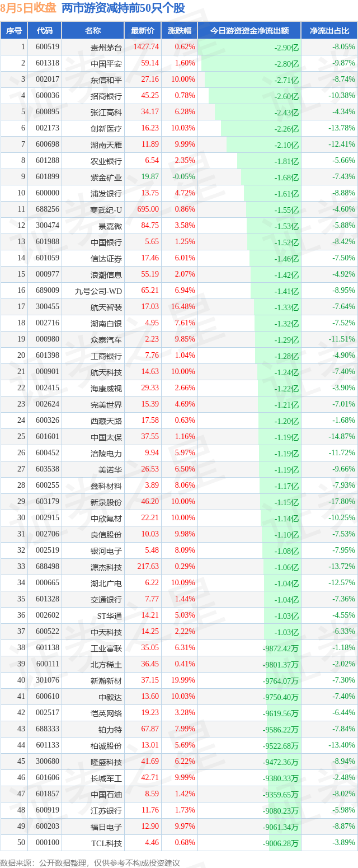Viewport: 358px width, 868px height.
Task: Click price 217.63 of 源杰科技
Action: [x=148, y=567]
